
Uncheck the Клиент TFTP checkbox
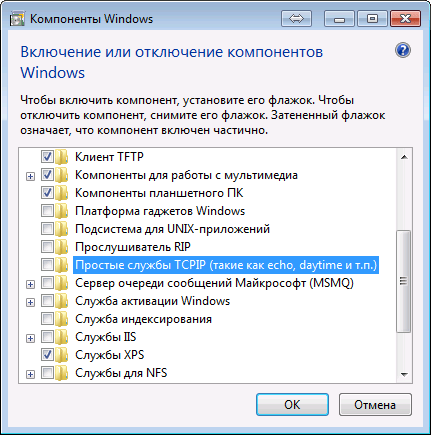pyautogui.click(x=47, y=157)
